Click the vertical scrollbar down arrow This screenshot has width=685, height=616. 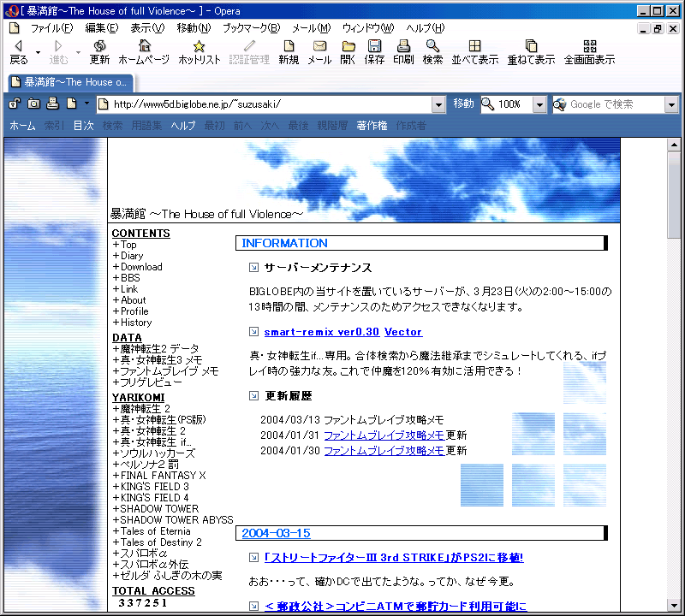[674, 606]
